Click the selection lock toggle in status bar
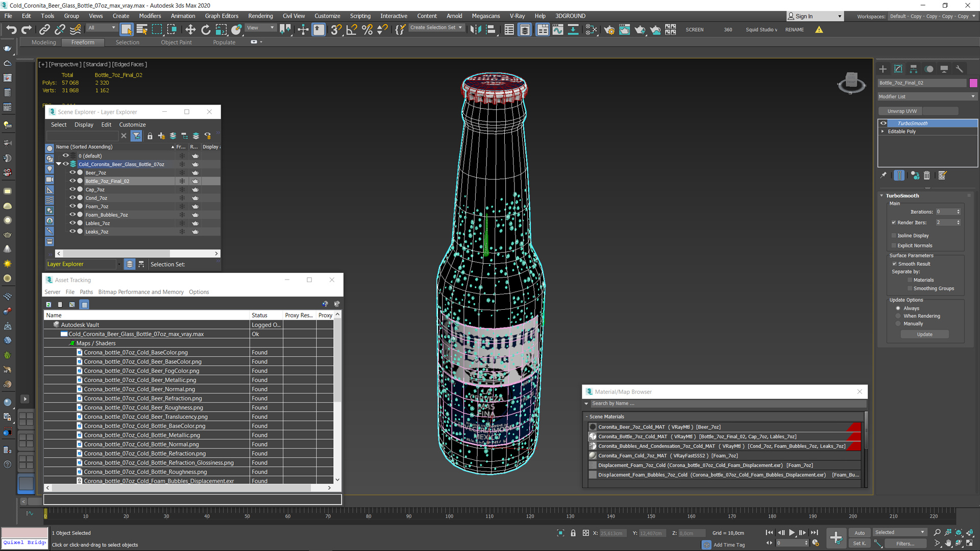 click(x=573, y=533)
